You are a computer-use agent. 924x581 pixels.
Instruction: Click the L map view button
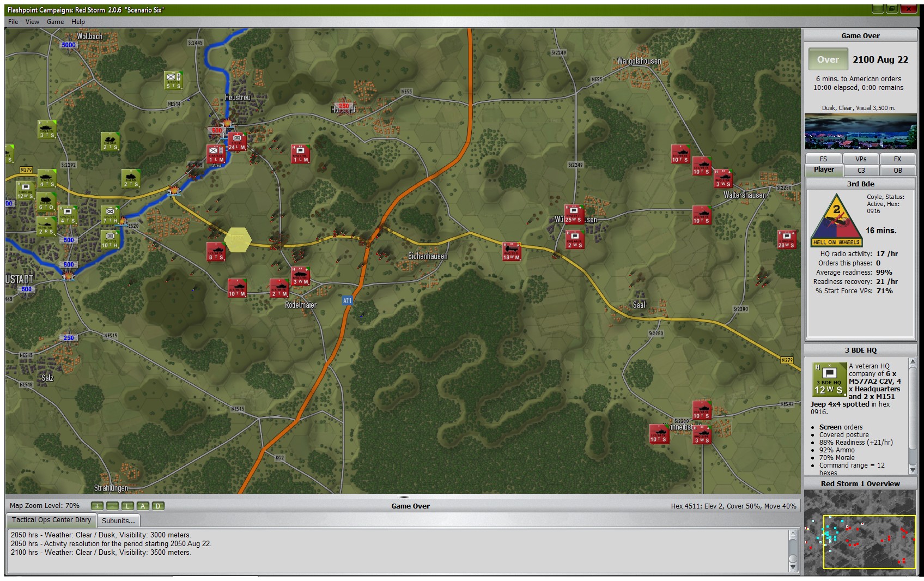click(127, 506)
